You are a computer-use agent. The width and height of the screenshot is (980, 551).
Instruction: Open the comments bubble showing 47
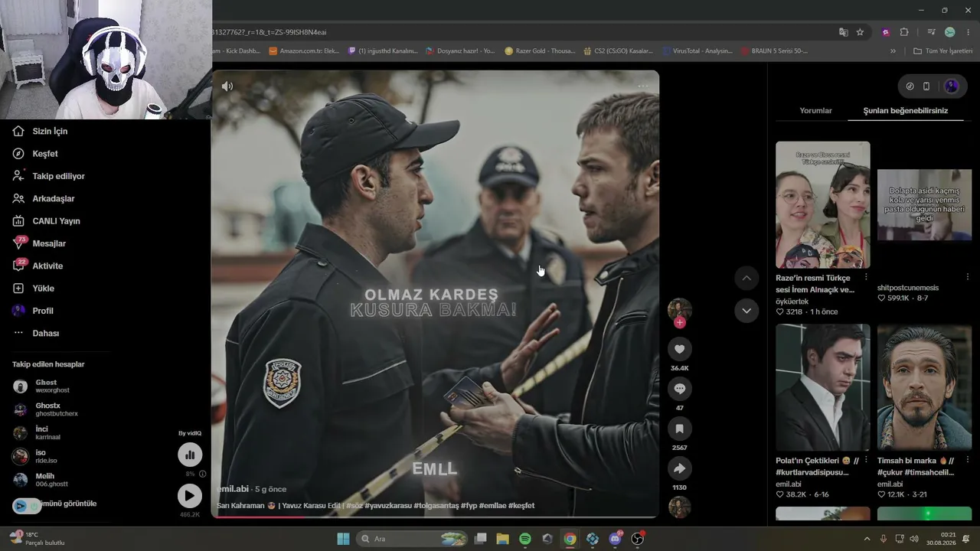coord(679,389)
